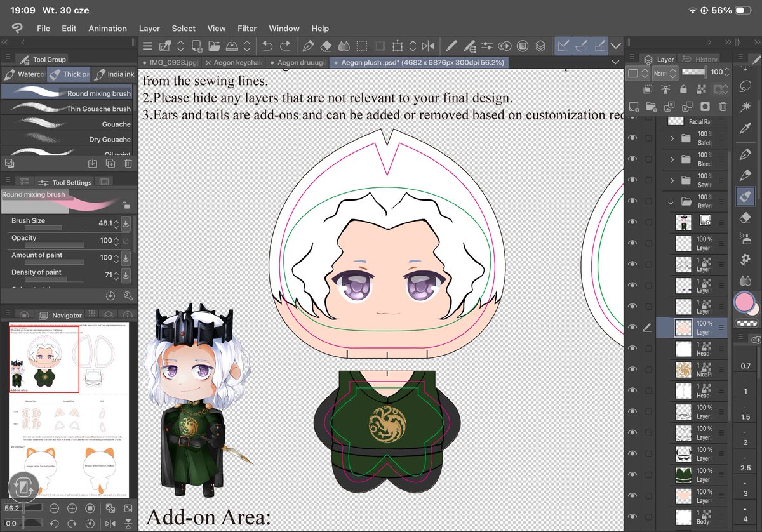Select the Eraser tool in right toolbar
Image resolution: width=762 pixels, height=532 pixels.
coord(745,217)
